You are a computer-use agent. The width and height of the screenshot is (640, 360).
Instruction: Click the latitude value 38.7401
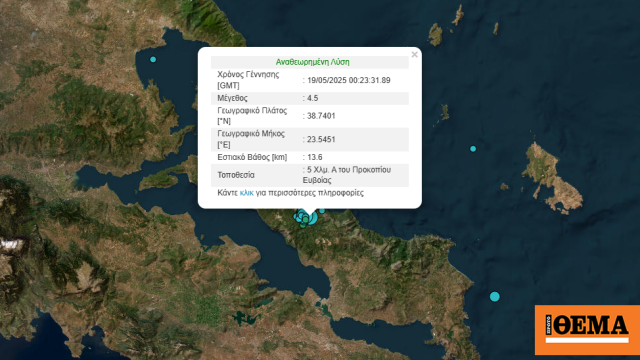[321, 116]
